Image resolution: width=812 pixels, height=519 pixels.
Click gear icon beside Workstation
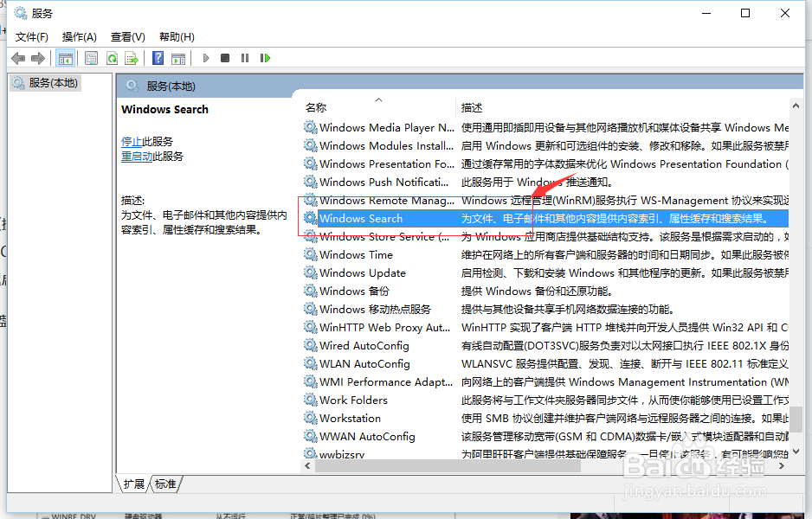pyautogui.click(x=310, y=418)
